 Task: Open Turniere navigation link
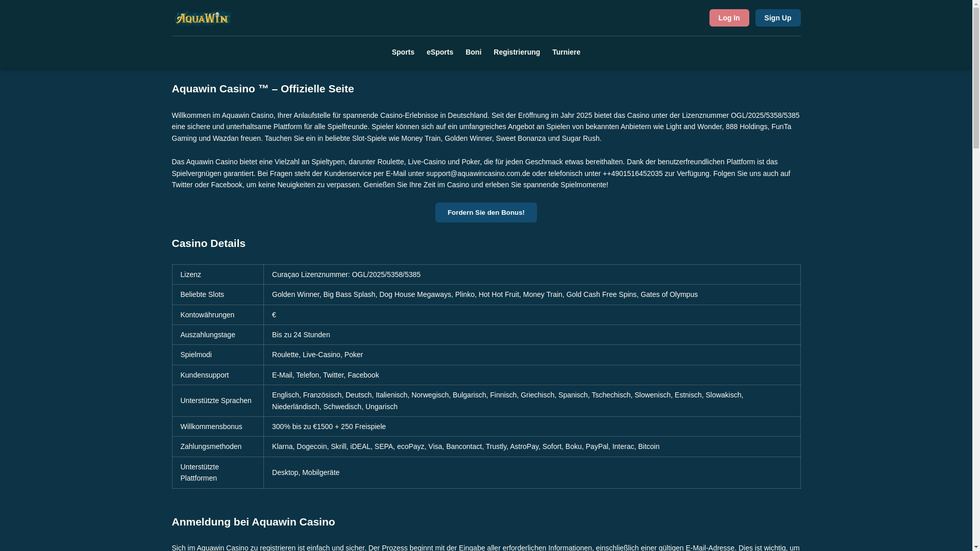[x=566, y=52]
